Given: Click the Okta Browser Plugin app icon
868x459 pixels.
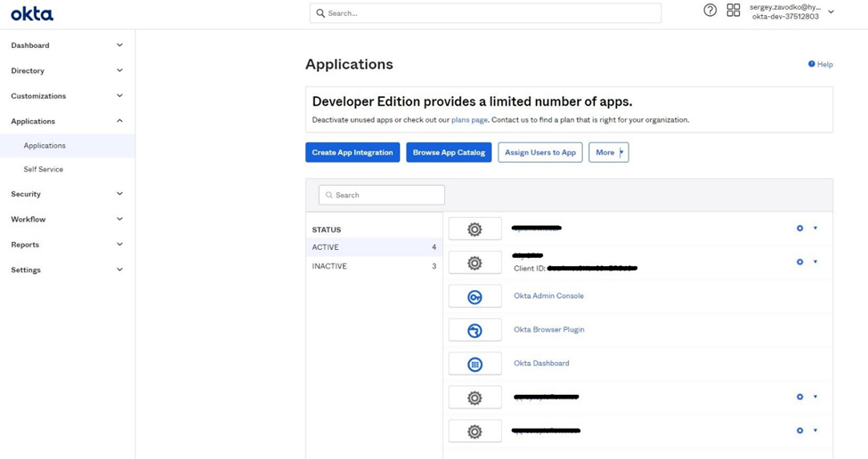Looking at the screenshot, I should (475, 331).
